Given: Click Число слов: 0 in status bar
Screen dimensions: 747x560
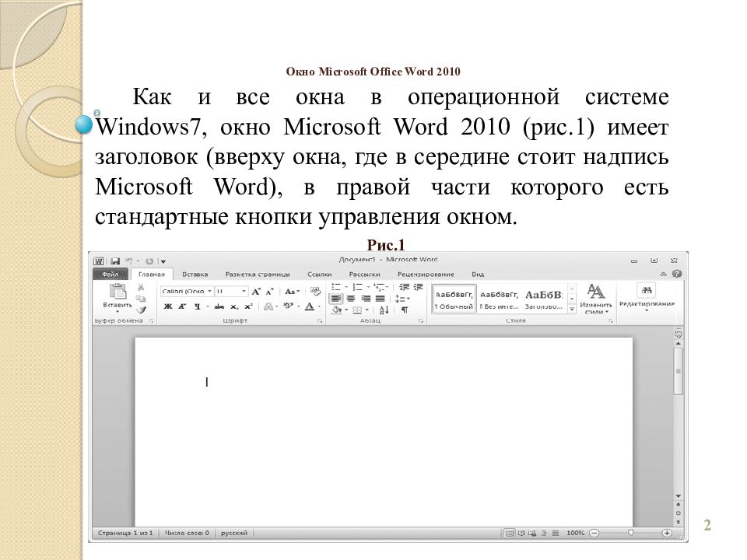Looking at the screenshot, I should point(187,533).
